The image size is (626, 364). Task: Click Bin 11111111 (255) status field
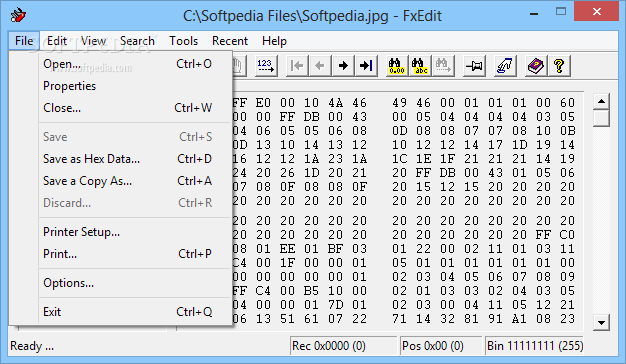(x=535, y=346)
